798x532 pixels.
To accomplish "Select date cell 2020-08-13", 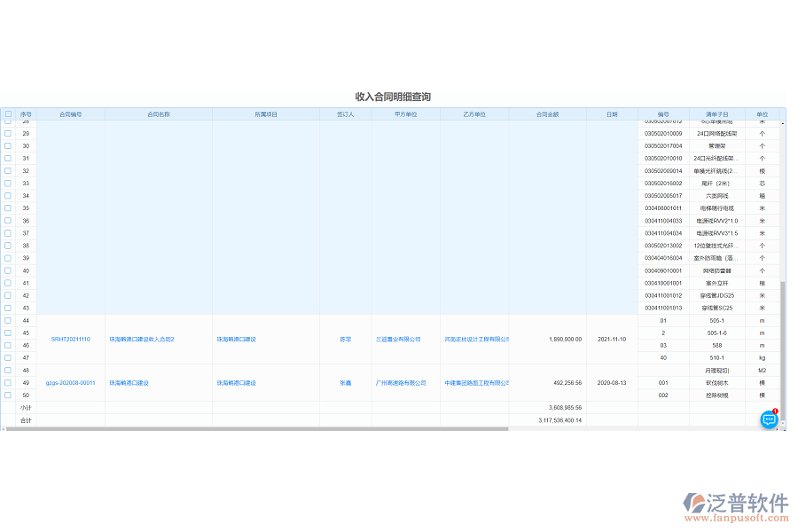I will click(x=612, y=383).
